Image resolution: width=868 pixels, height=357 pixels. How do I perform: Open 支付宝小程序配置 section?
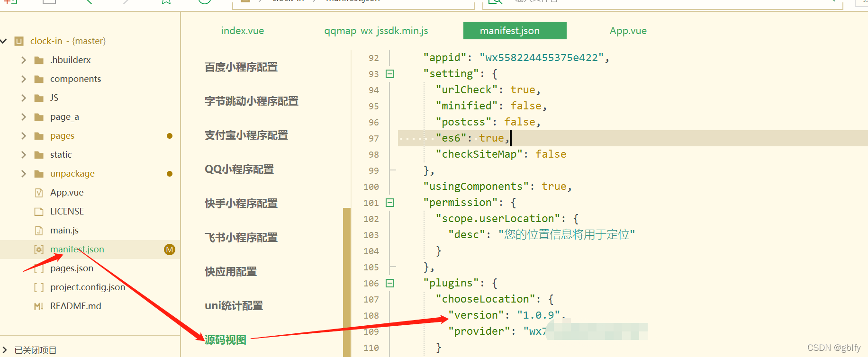click(x=246, y=135)
